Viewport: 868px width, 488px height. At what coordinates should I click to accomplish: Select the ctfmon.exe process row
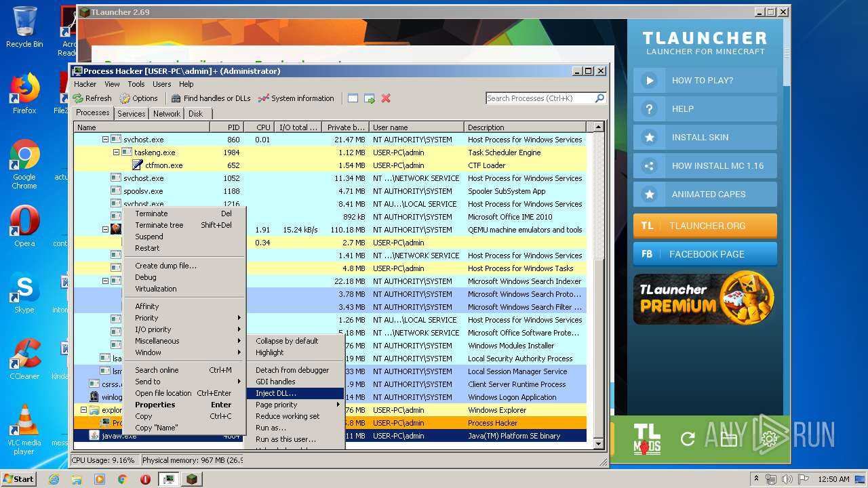tap(330, 165)
